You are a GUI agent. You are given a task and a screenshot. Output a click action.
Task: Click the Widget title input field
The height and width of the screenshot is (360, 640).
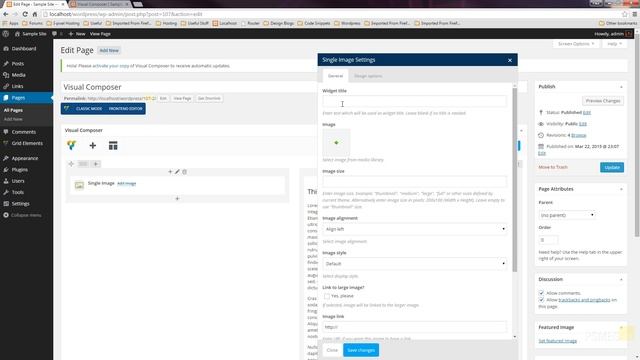(414, 101)
